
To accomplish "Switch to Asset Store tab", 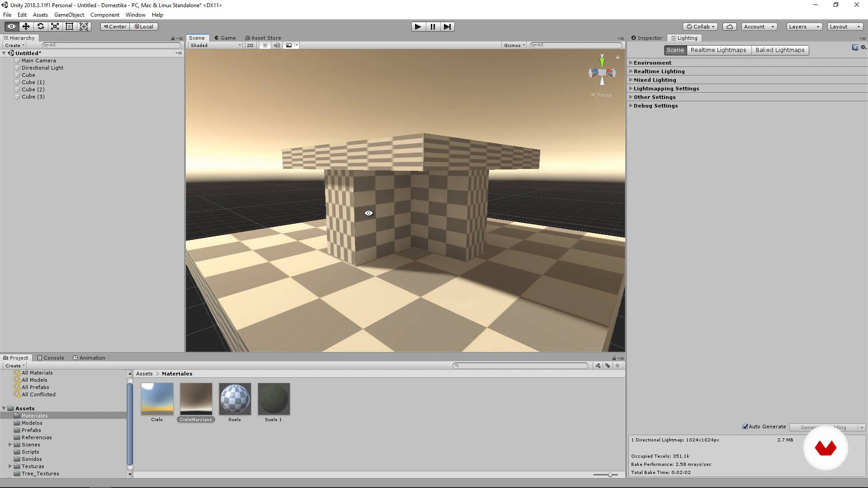I will pos(263,38).
